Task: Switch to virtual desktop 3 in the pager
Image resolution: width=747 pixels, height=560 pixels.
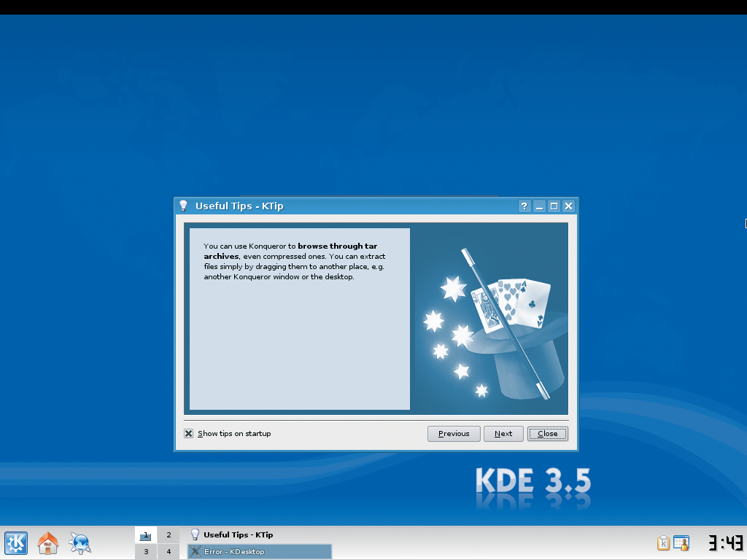Action: pos(146,551)
